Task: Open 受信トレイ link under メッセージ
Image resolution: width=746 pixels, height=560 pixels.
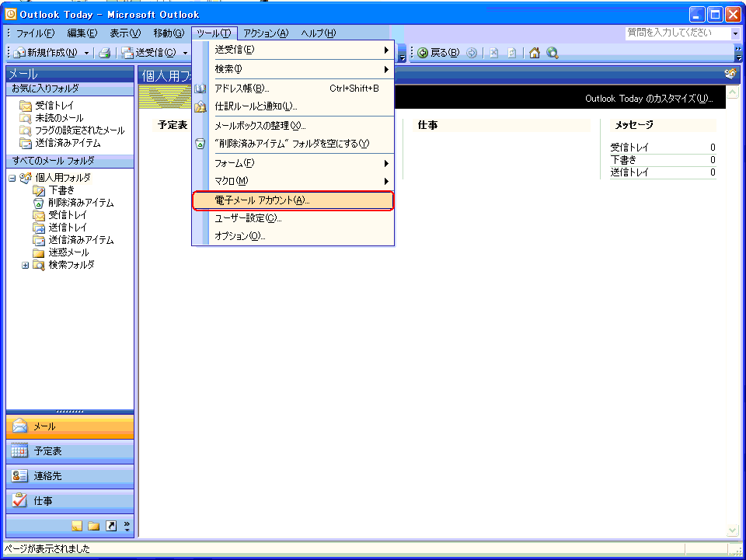Action: click(629, 148)
